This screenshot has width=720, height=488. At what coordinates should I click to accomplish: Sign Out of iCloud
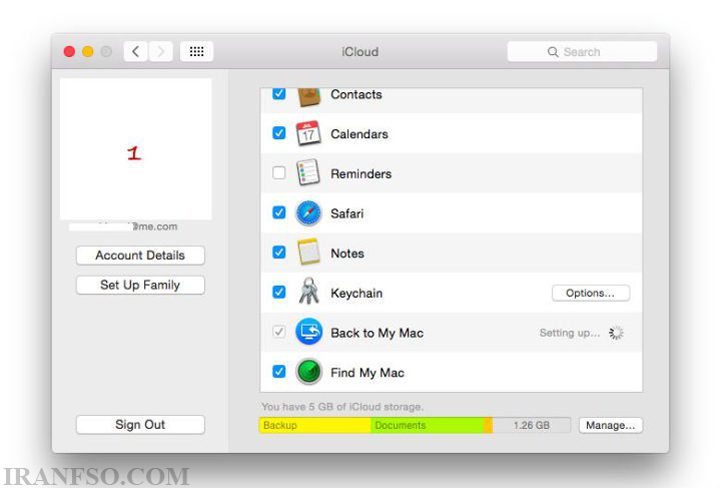click(140, 425)
